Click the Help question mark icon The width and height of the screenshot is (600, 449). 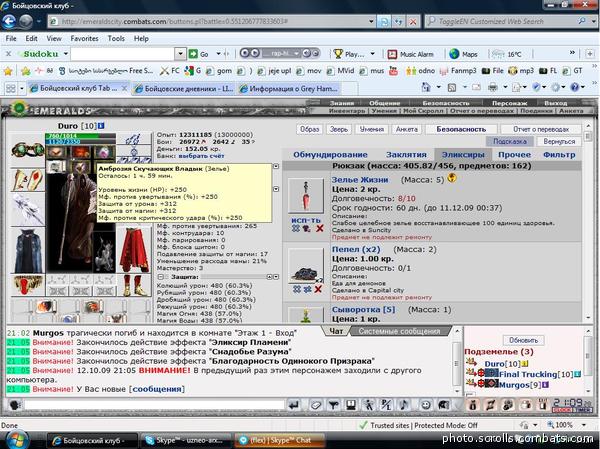(x=575, y=88)
